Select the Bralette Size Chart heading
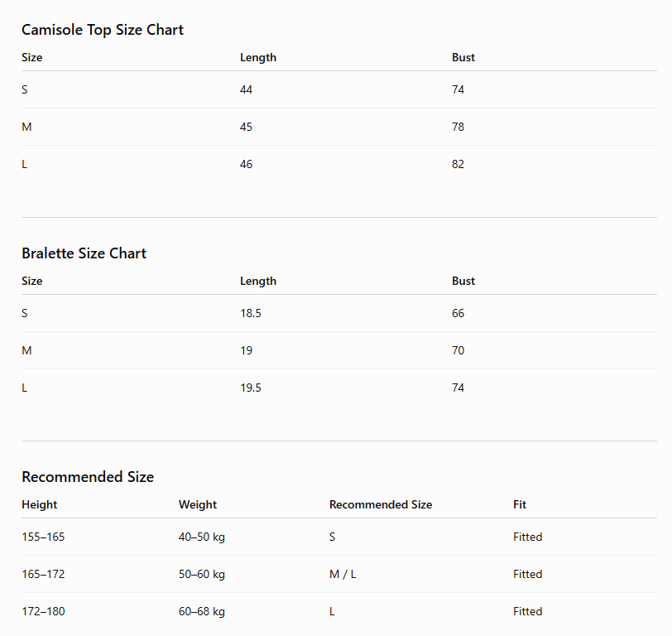Screen dimensions: 672x636 coord(84,253)
